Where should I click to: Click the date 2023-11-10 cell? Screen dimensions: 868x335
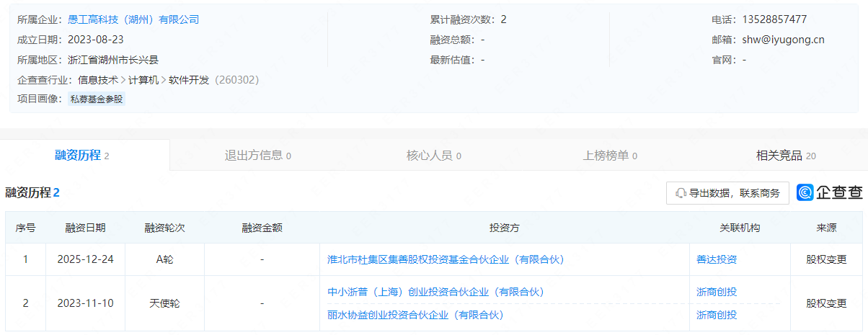[x=85, y=303]
